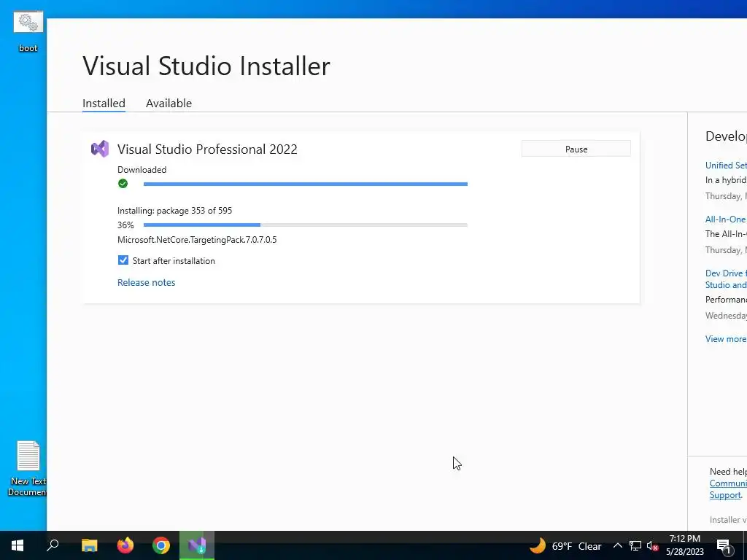Select Visual Studio Installer taskbar icon
Screen dimensions: 747x560
pos(197,545)
